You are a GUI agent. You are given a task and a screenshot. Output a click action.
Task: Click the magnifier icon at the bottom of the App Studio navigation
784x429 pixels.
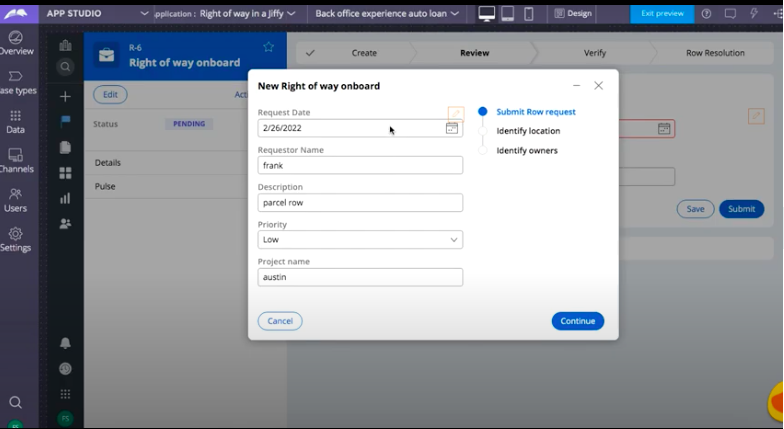[16, 402]
